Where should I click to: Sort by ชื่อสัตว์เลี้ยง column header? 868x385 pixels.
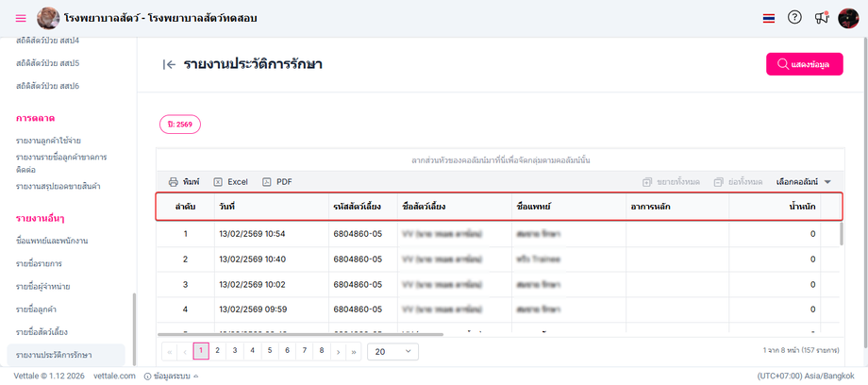tap(455, 207)
